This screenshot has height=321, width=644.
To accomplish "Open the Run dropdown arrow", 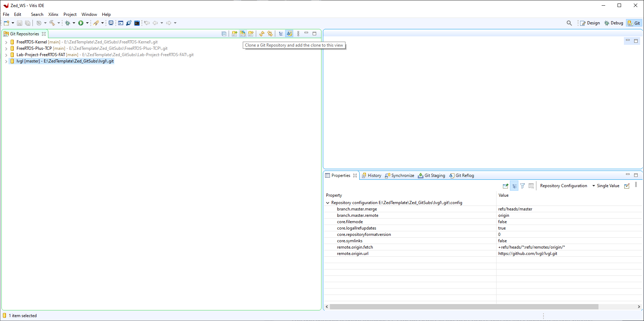I will [x=87, y=23].
